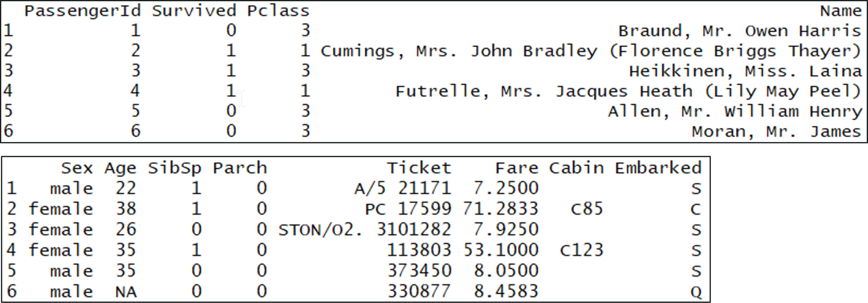The width and height of the screenshot is (868, 303).
Task: Click the Embarked value Q
Action: 696,292
